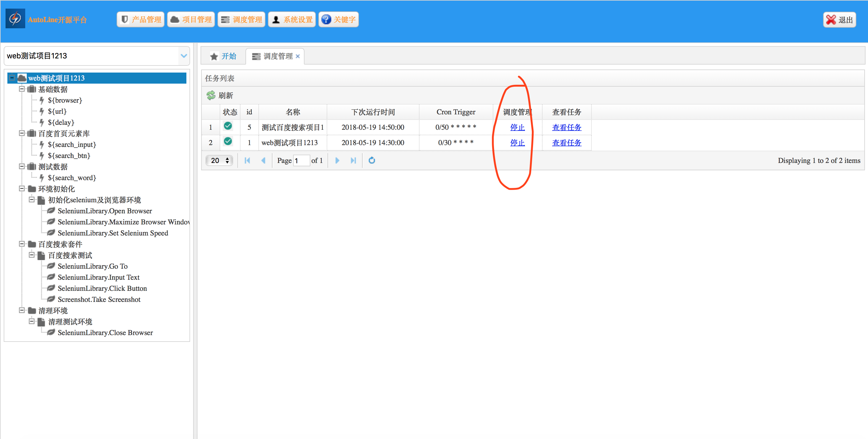Reload the table with pagination refresh icon
868x439 pixels.
coord(372,160)
